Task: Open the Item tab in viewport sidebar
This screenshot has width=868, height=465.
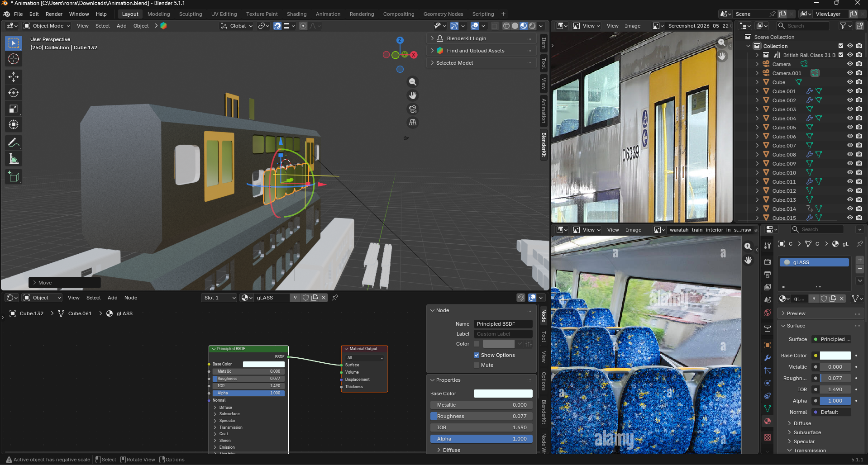Action: point(544,43)
